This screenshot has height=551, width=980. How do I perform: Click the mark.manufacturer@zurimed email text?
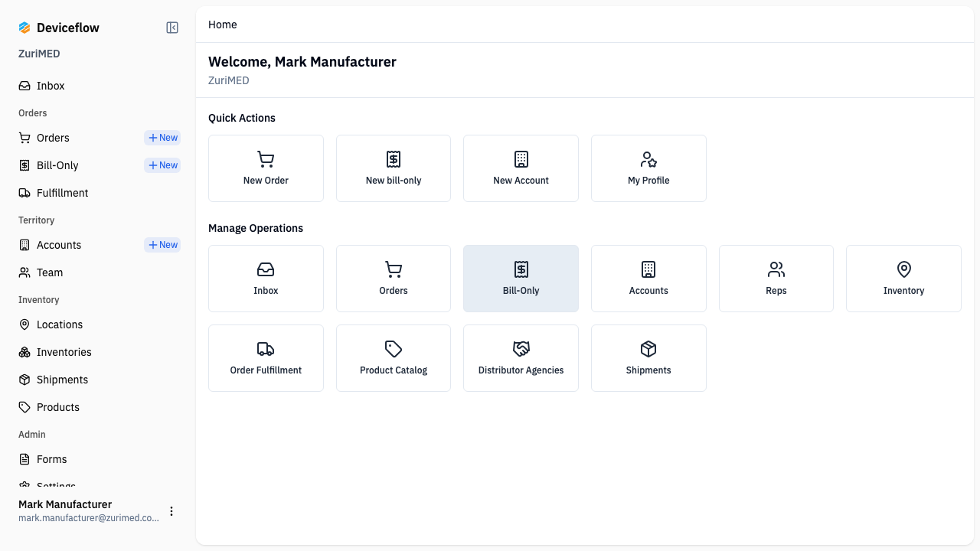(x=89, y=518)
